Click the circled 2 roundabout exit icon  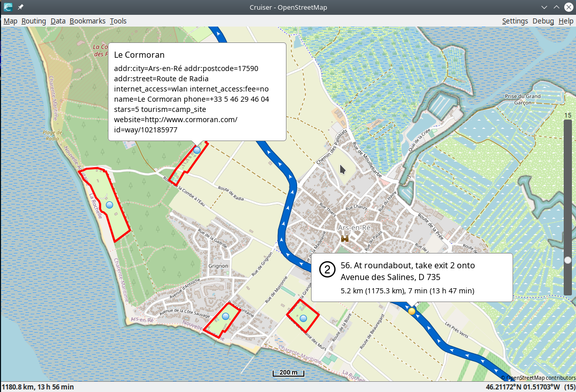pos(327,270)
